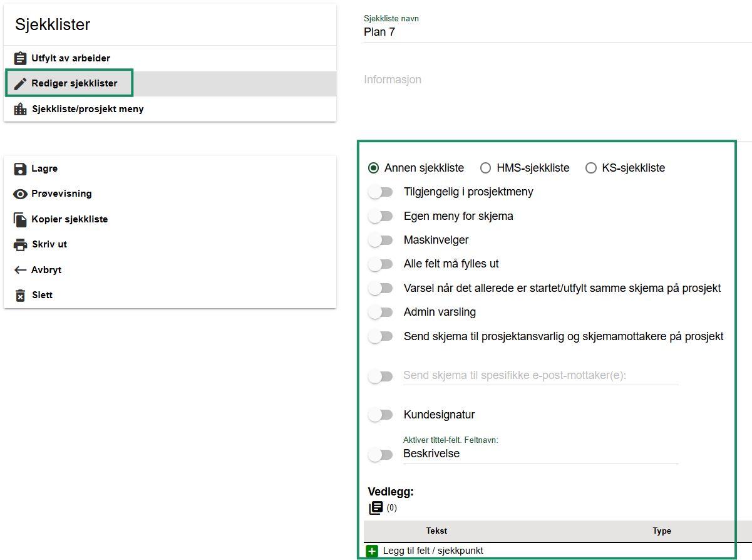Image resolution: width=752 pixels, height=560 pixels.
Task: Toggle Alle felt må fylles ut
Action: 380,264
